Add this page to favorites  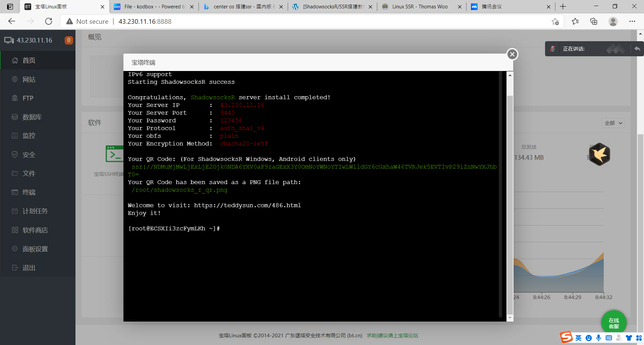(x=555, y=21)
